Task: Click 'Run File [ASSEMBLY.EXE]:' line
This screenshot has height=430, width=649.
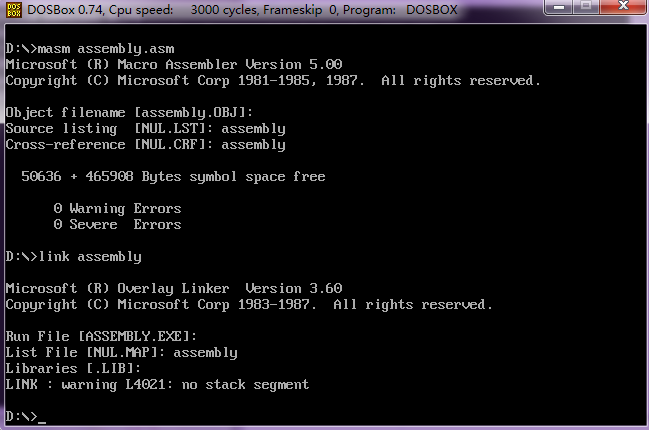Action: click(101, 336)
